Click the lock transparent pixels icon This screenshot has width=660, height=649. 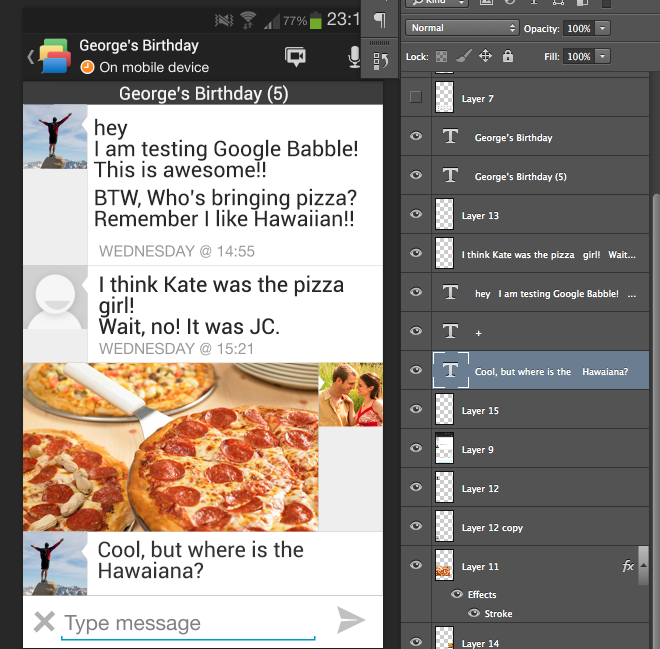point(441,56)
